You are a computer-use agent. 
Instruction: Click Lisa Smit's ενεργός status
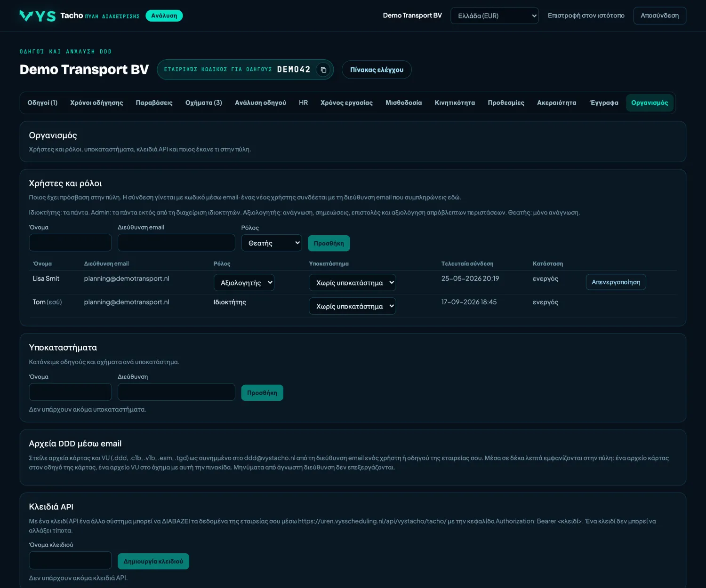coord(546,278)
